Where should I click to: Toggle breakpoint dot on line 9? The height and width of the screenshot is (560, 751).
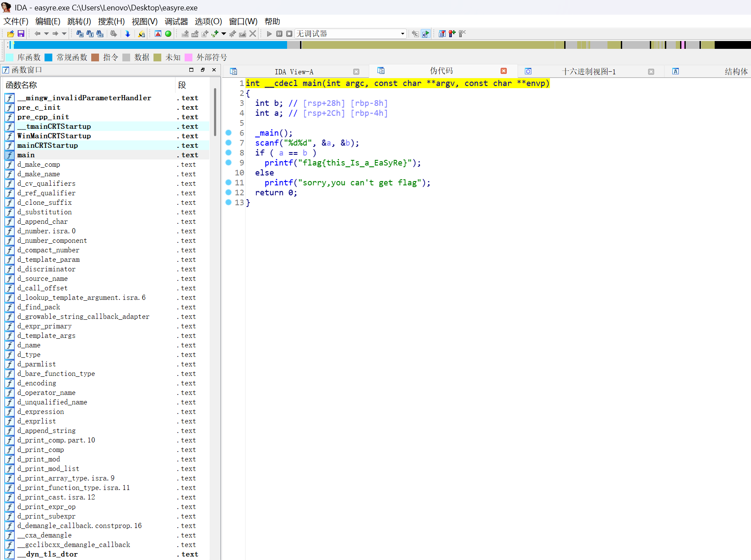click(229, 163)
